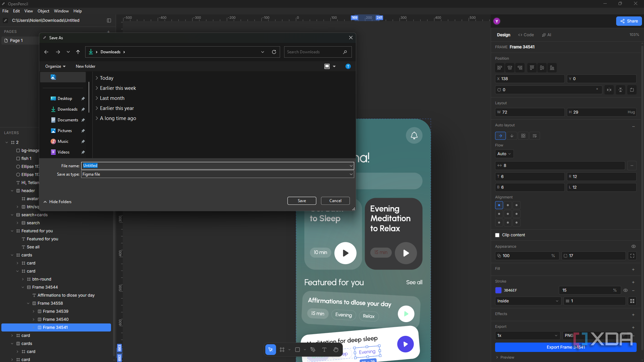
Task: Expand the Today file group
Action: click(x=97, y=78)
